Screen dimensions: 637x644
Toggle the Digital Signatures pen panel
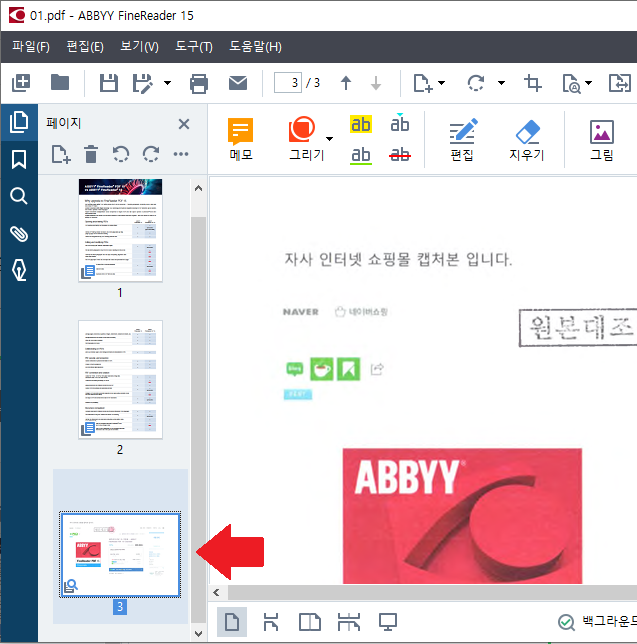tap(19, 270)
